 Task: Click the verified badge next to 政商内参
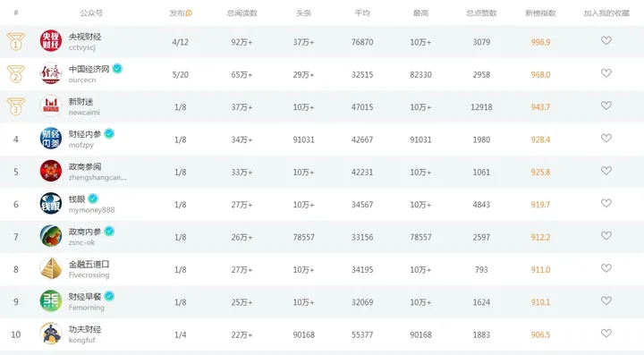click(109, 232)
